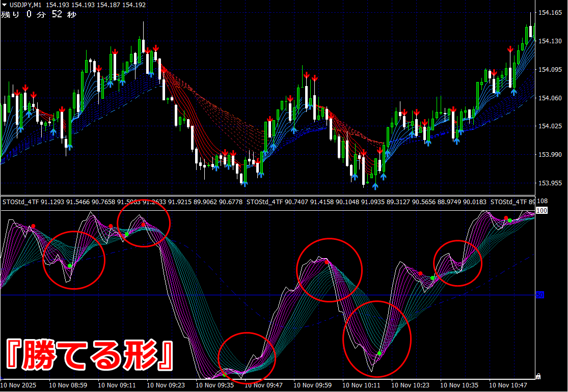Click the OHLC values 154.193 154.193 154.187 154.192

tap(96, 5)
